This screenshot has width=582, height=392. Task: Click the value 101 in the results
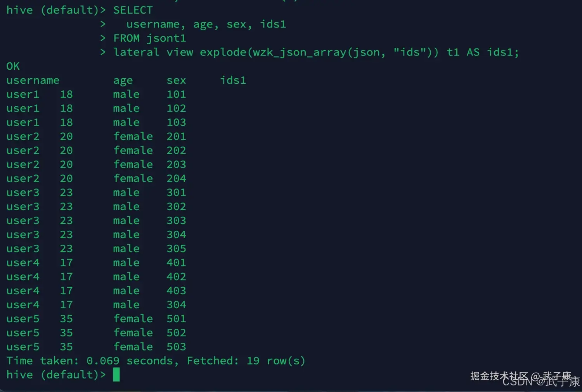click(176, 94)
